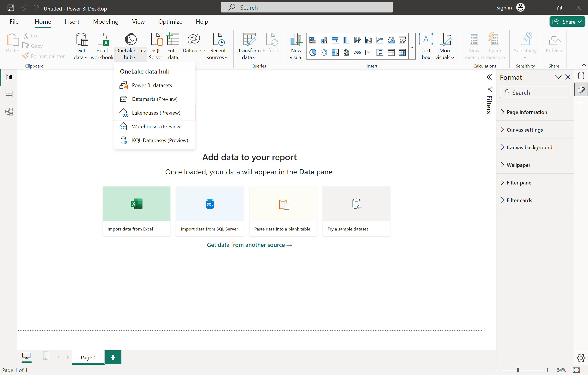Screen dimensions: 588x375
Task: Add a new page with plus button
Action: [x=113, y=357]
